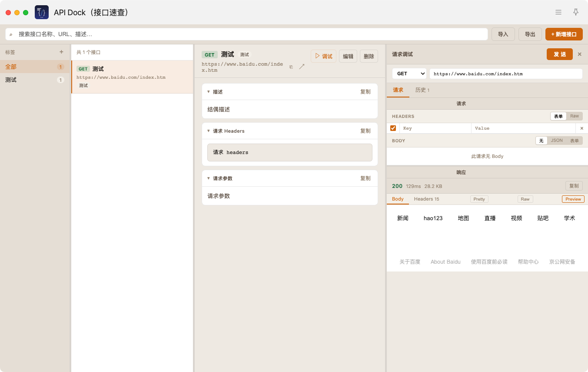Click the search magnifier icon
Screen dimensions: 588x372
(11, 34)
